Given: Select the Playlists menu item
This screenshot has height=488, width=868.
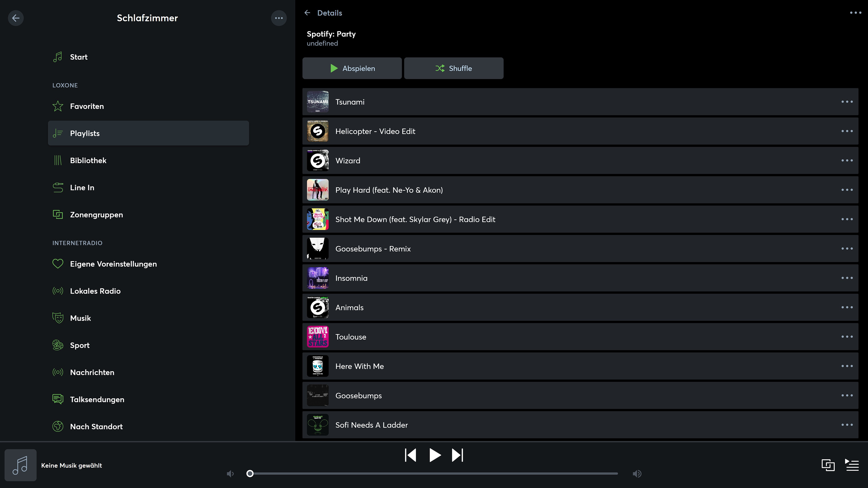Looking at the screenshot, I should 148,133.
